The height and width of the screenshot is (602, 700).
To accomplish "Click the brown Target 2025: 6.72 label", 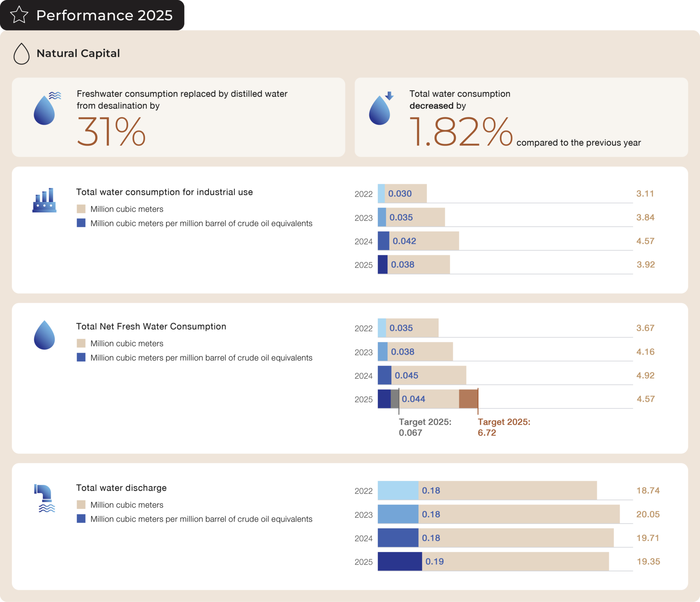I will 503,427.
